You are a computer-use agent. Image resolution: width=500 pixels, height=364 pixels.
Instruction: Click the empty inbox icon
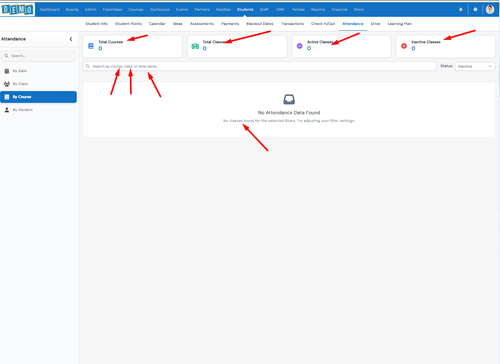[289, 99]
